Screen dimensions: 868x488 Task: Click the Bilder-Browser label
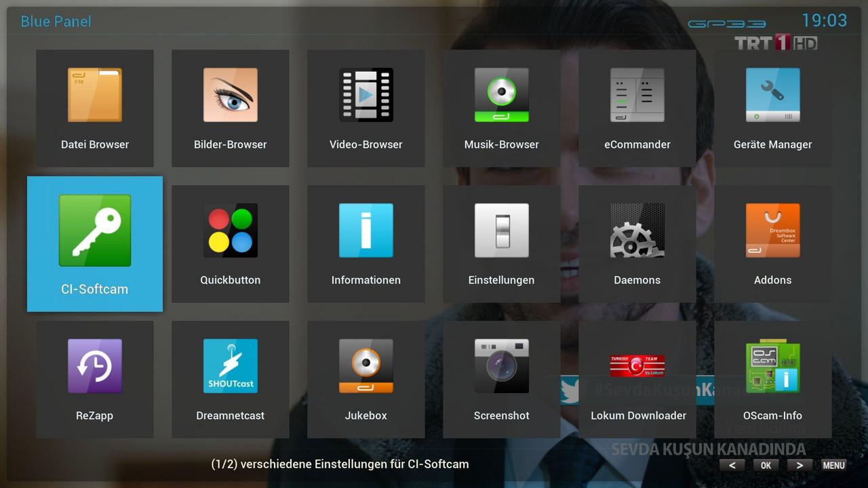231,144
